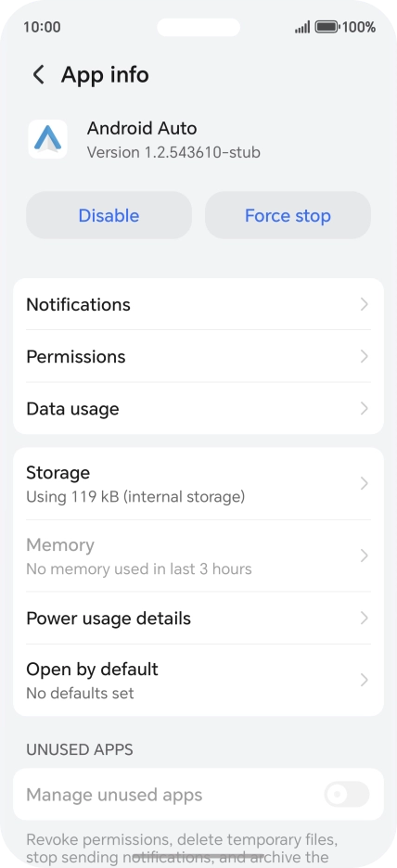Tap the Android Auto app icon

(47, 139)
